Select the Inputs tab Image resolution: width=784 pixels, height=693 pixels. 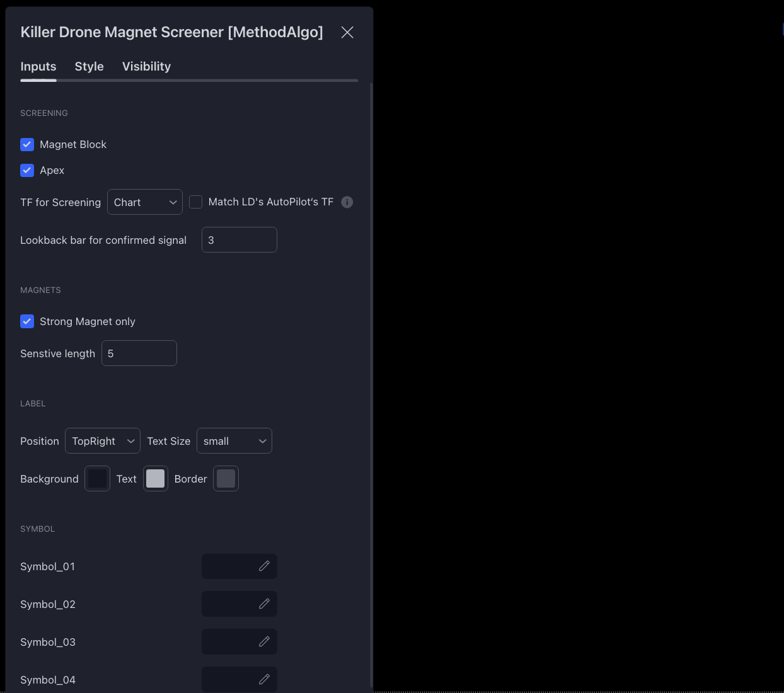(38, 67)
